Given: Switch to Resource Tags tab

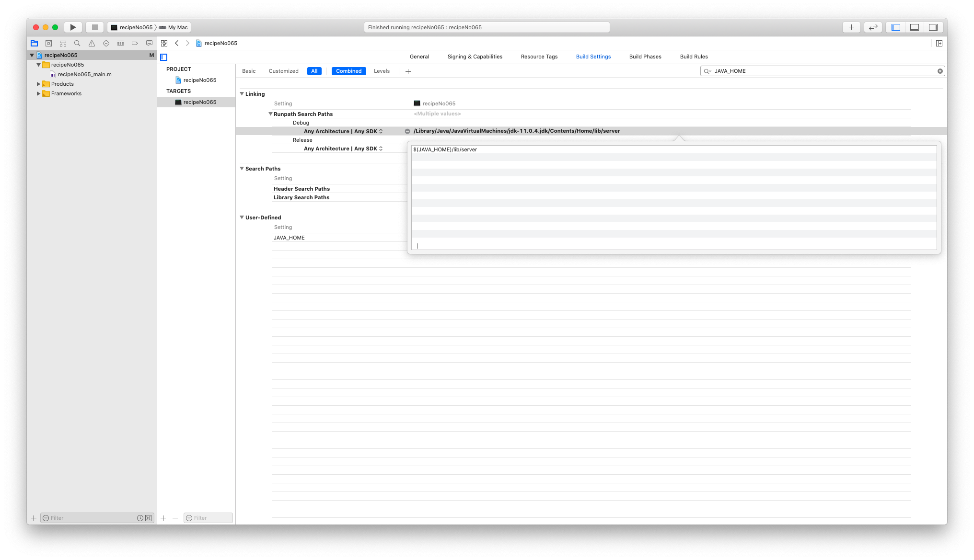Looking at the screenshot, I should click(539, 57).
